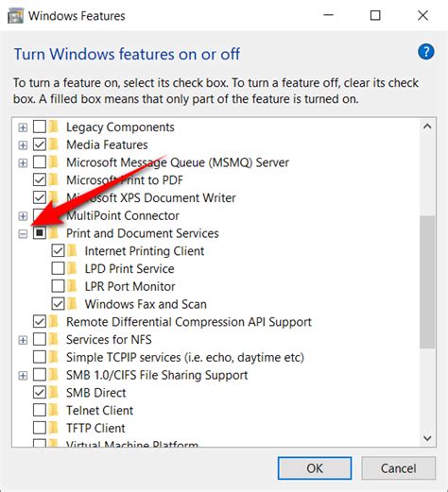The height and width of the screenshot is (492, 448).
Task: Click the folder icon beside Services for NFS
Action: click(54, 339)
